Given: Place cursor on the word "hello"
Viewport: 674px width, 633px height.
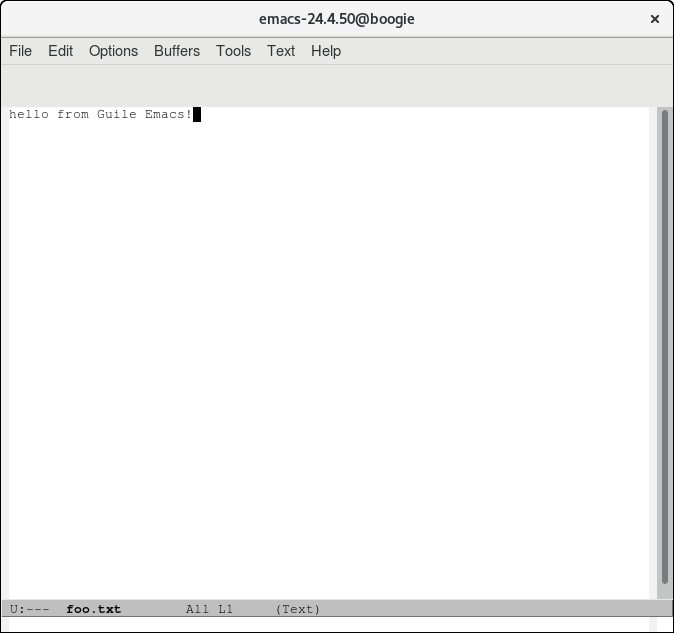Looking at the screenshot, I should click(x=28, y=115).
